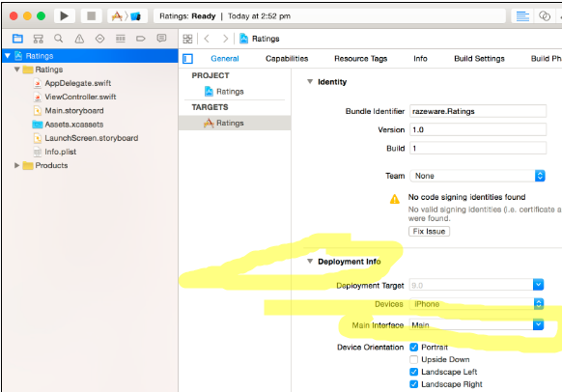Open the Devices popup menu
This screenshot has height=392, width=562.
[x=477, y=304]
